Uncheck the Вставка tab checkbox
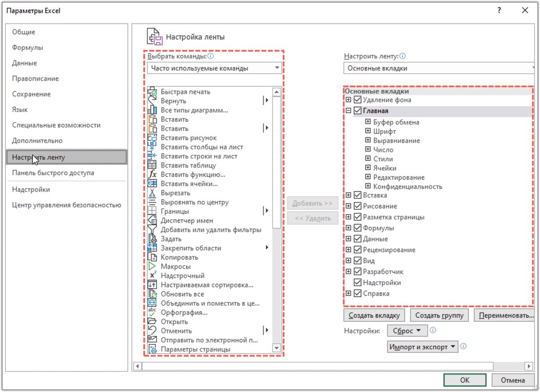Viewport: 540px width, 392px height. tap(358, 195)
